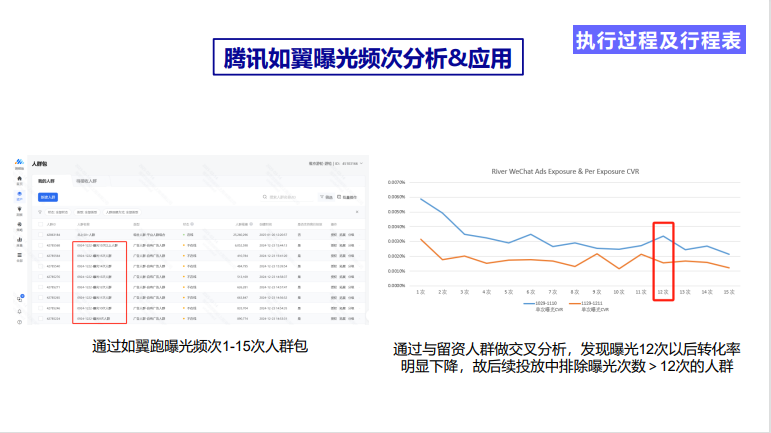
Task: Tick the checkbox of the last table row
Action: coord(39,319)
